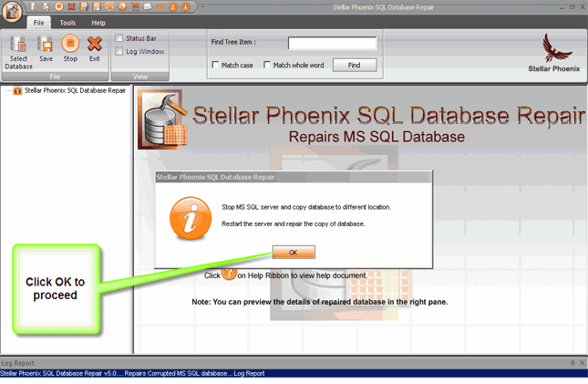This screenshot has width=588, height=384.
Task: Click quick access database save icon
Action: click(x=46, y=6)
